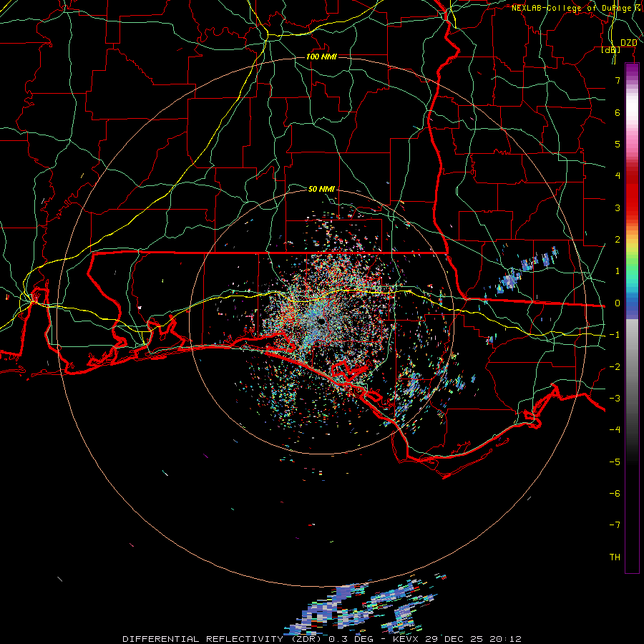644x644 pixels.
Task: Click the dark radar site center dot
Action: 321,321
